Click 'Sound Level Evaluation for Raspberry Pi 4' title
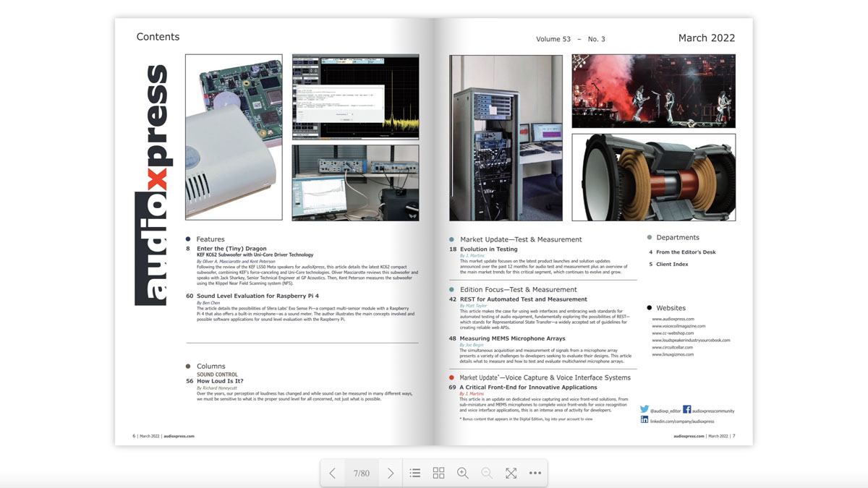This screenshot has height=488, width=868. coord(258,296)
